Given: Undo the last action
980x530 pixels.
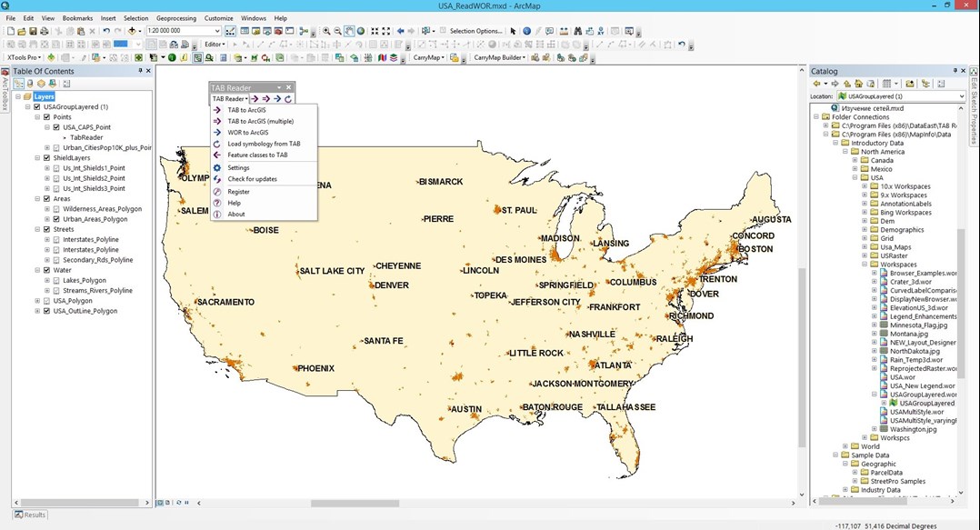Looking at the screenshot, I should [106, 31].
